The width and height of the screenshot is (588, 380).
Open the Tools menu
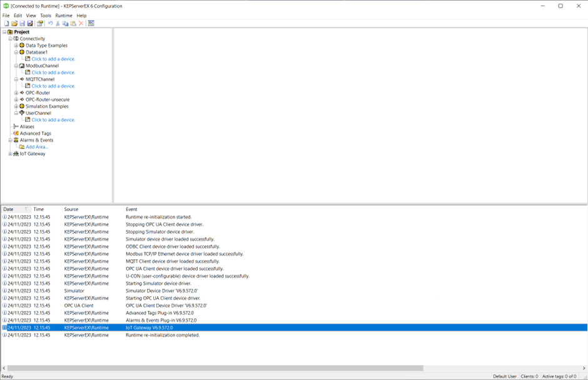coord(46,16)
